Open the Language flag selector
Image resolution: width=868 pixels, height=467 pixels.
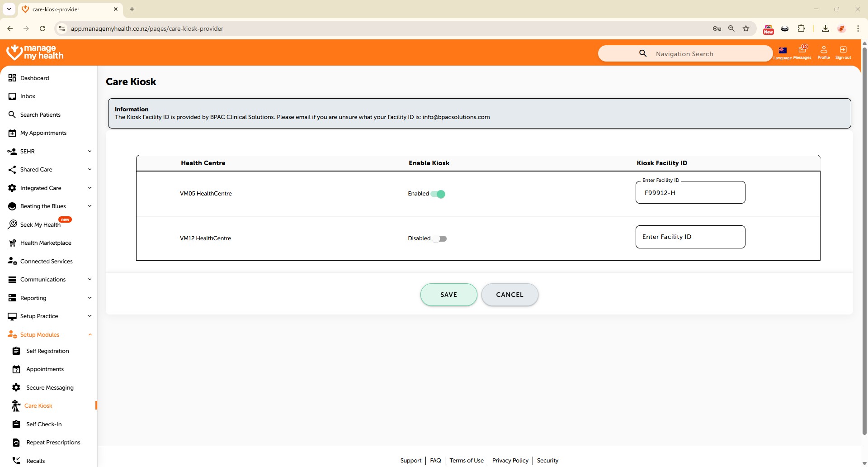(783, 51)
